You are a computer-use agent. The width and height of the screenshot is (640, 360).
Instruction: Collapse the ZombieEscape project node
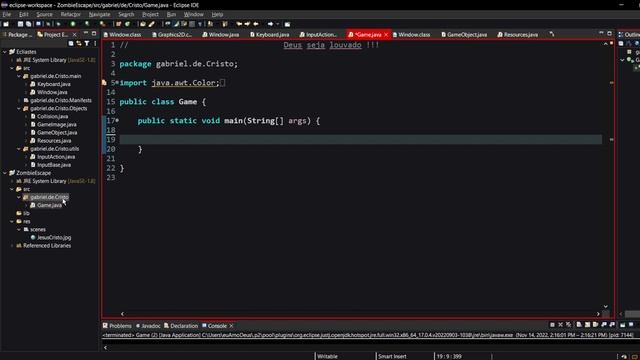[5, 173]
